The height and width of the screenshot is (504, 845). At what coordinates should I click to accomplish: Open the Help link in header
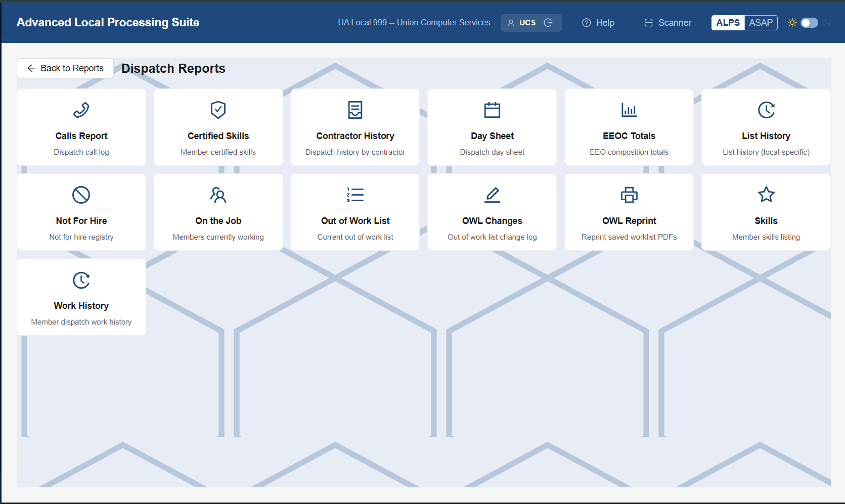coord(598,23)
